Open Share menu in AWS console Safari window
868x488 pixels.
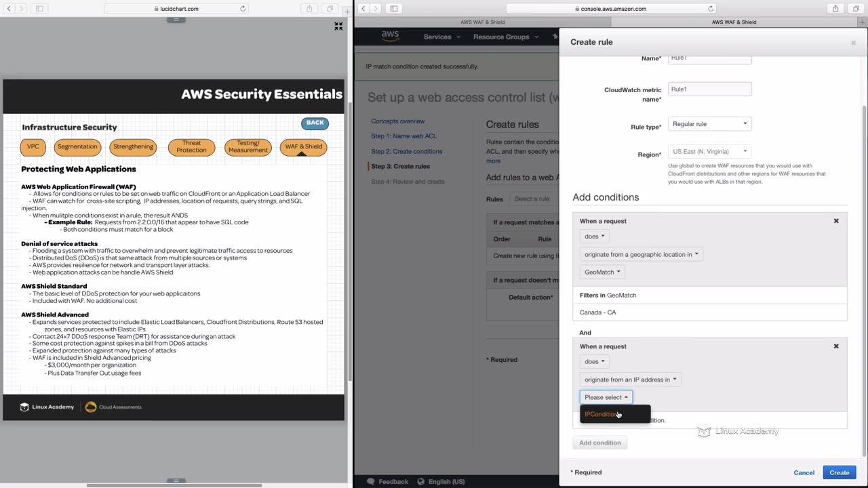[835, 8]
